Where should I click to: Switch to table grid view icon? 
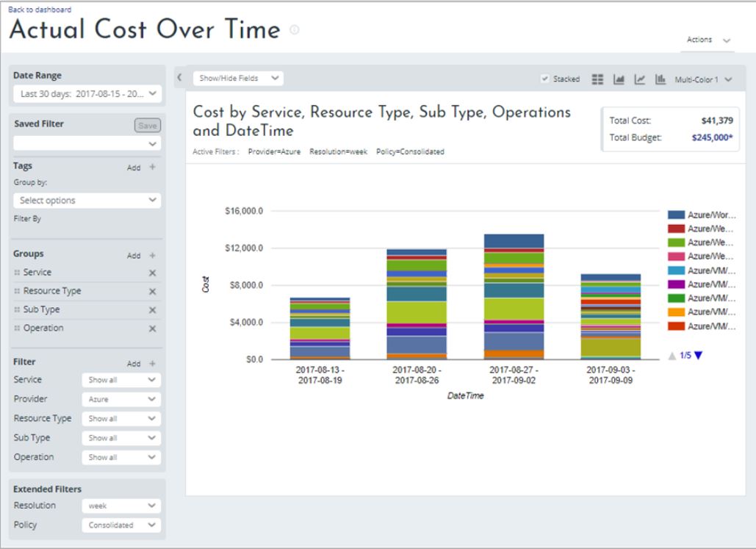pyautogui.click(x=597, y=79)
